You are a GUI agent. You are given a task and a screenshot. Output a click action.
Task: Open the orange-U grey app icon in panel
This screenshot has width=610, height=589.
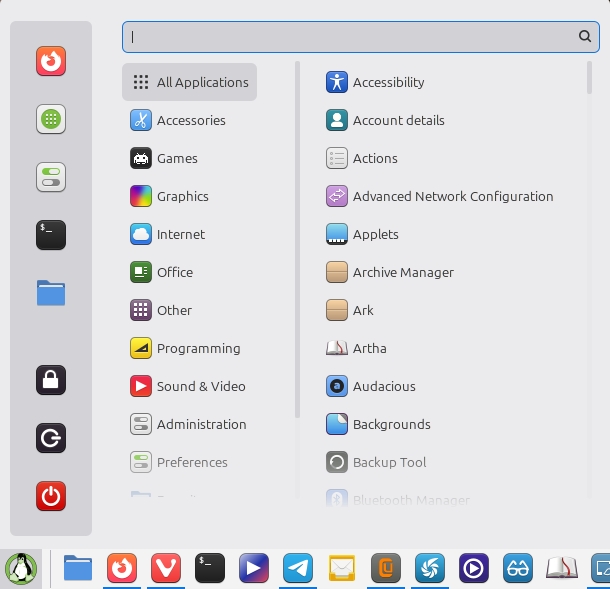386,568
